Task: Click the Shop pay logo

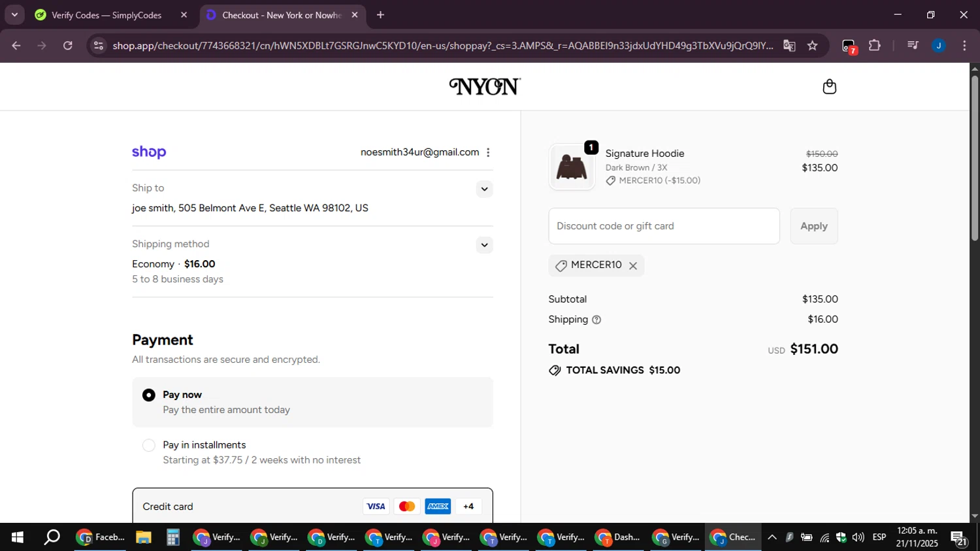Action: coord(149,152)
